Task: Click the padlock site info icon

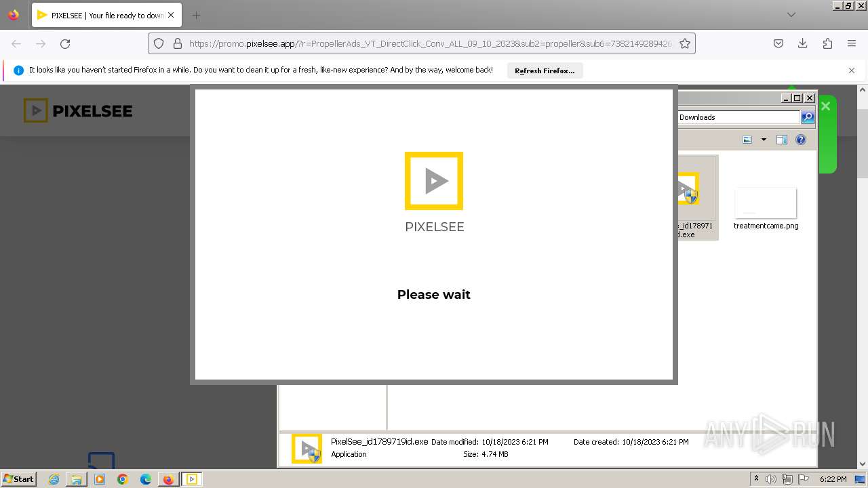Action: point(178,43)
